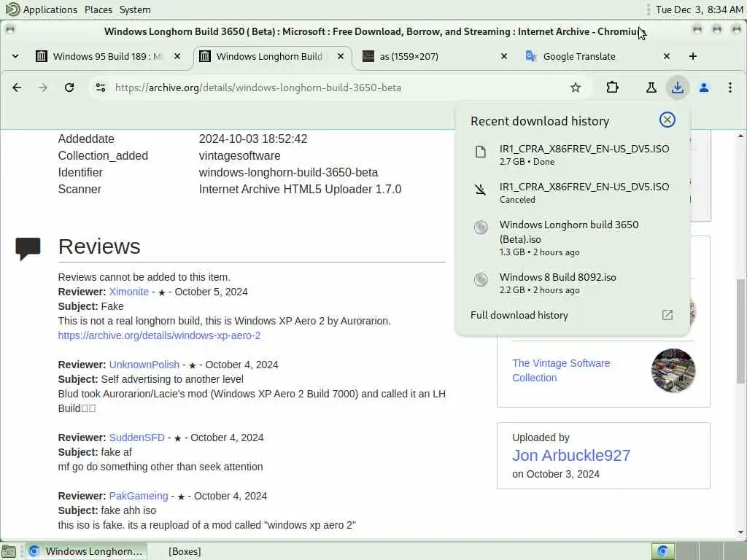Click the clock showing Tue Dec 3
The image size is (747, 560).
pyautogui.click(x=699, y=9)
